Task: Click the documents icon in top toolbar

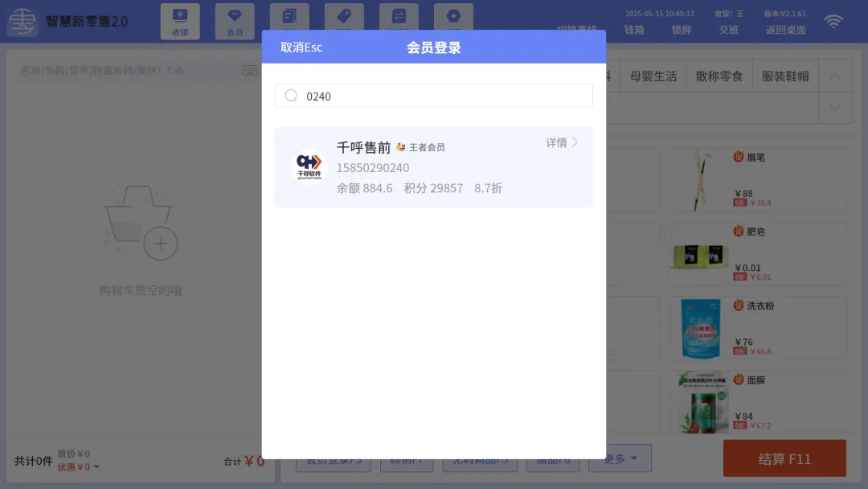Action: (289, 17)
